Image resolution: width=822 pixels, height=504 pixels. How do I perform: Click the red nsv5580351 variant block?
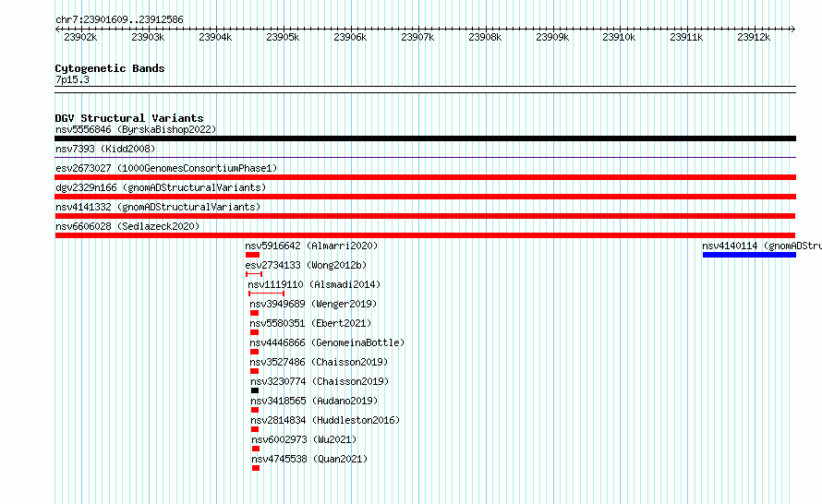(254, 332)
